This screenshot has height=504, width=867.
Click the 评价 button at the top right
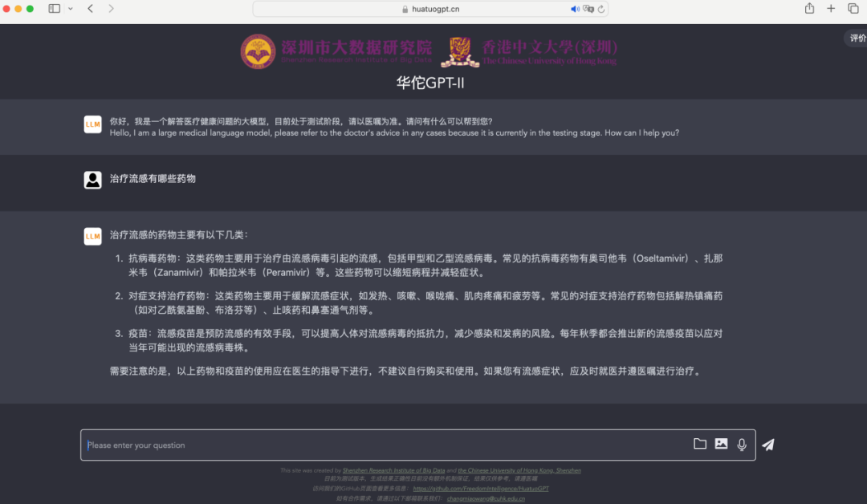point(857,38)
